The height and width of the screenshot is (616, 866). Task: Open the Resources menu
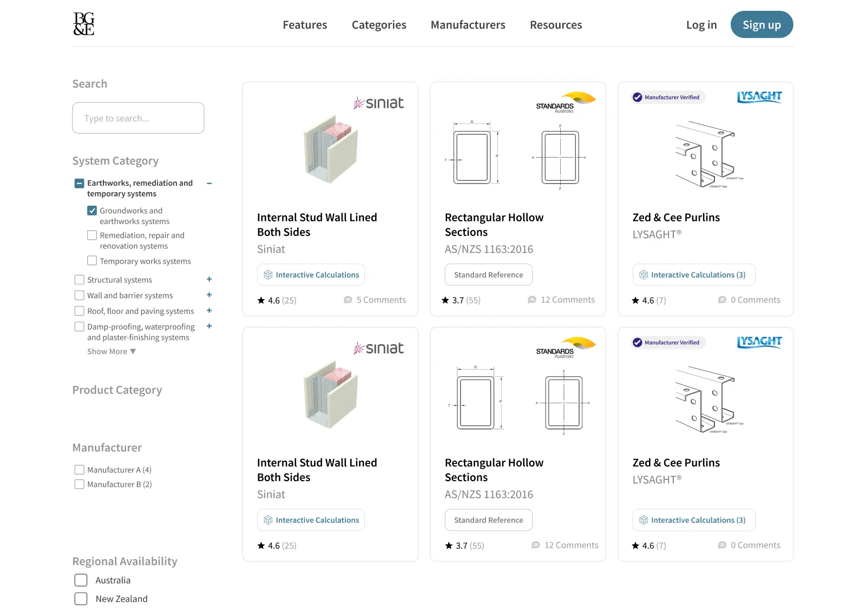[x=556, y=25]
